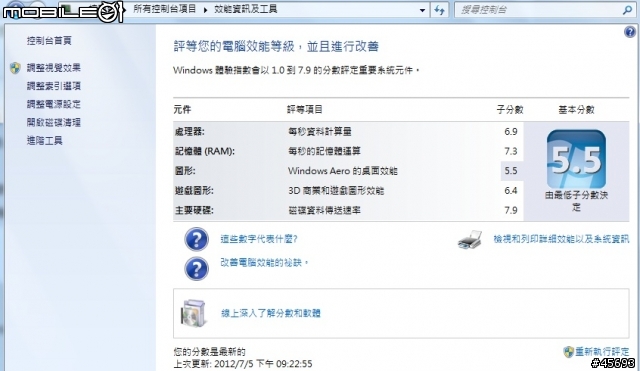Select 所有控制台項目 breadcrumb
This screenshot has width=640, height=371.
tap(164, 9)
